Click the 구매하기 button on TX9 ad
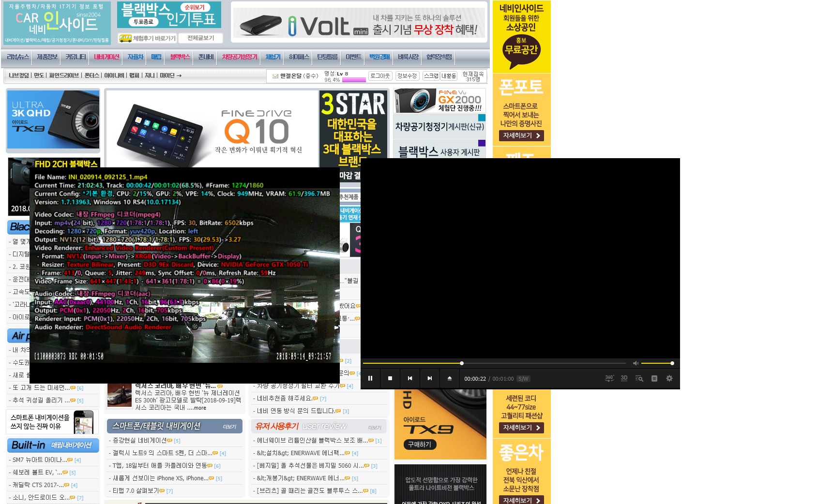The width and height of the screenshot is (818, 504). pyautogui.click(x=420, y=445)
